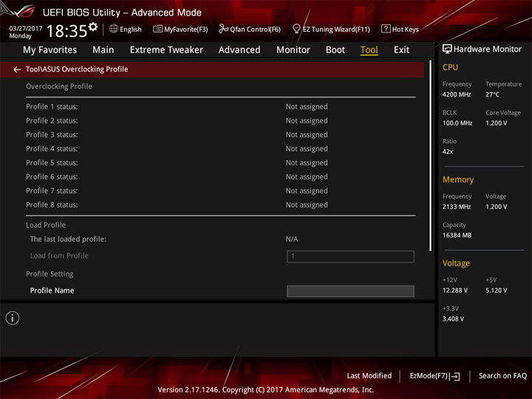The height and width of the screenshot is (399, 532).
Task: Click Overclocking Profile heading
Action: point(59,86)
